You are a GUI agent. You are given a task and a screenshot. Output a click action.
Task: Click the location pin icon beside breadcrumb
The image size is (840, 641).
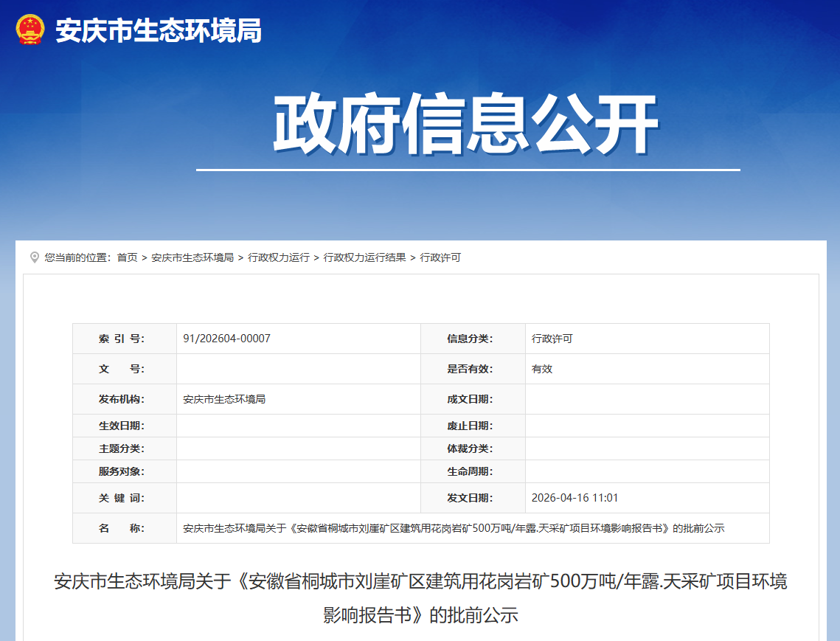pos(35,257)
